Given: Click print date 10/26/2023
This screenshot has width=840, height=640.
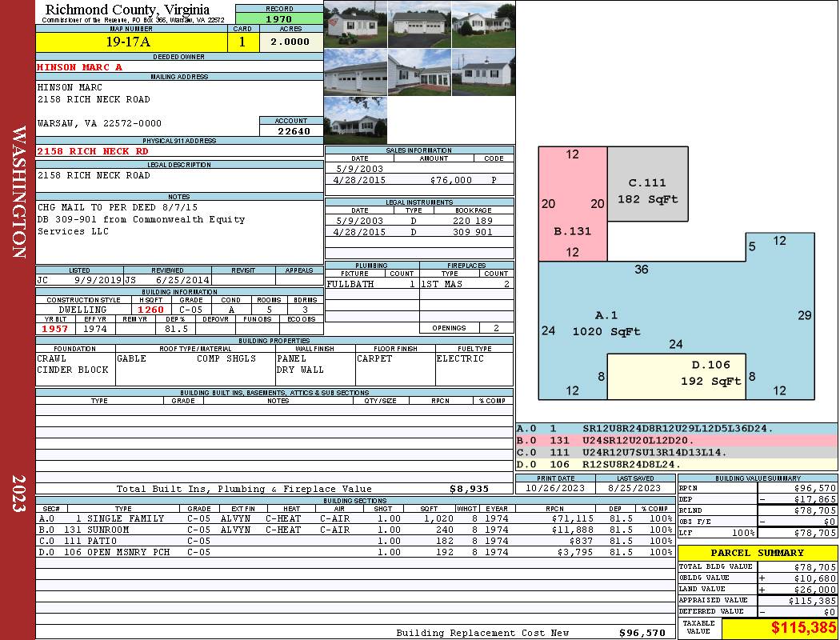Looking at the screenshot, I should 555,489.
